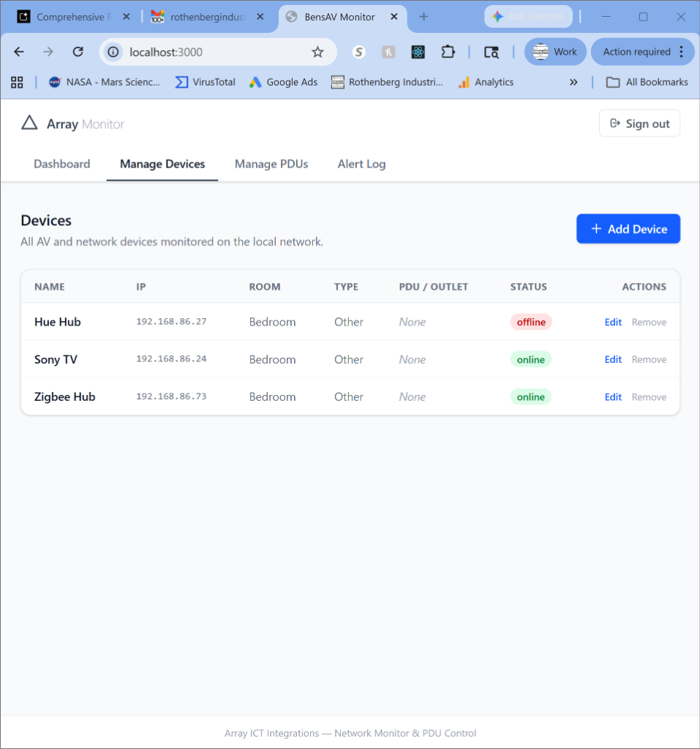Select the Hue Hub device name
The height and width of the screenshot is (749, 700).
(57, 322)
